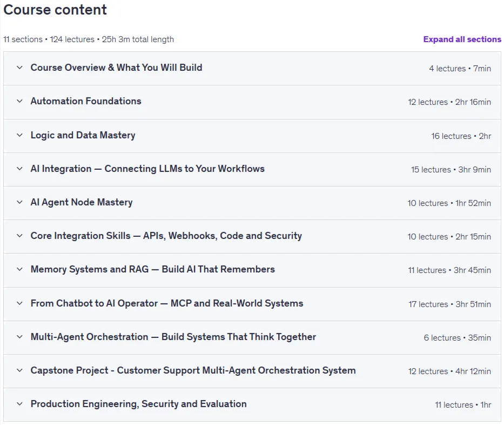Open the Course Overview & What You Will Build title
Image resolution: width=504 pixels, height=425 pixels.
116,68
